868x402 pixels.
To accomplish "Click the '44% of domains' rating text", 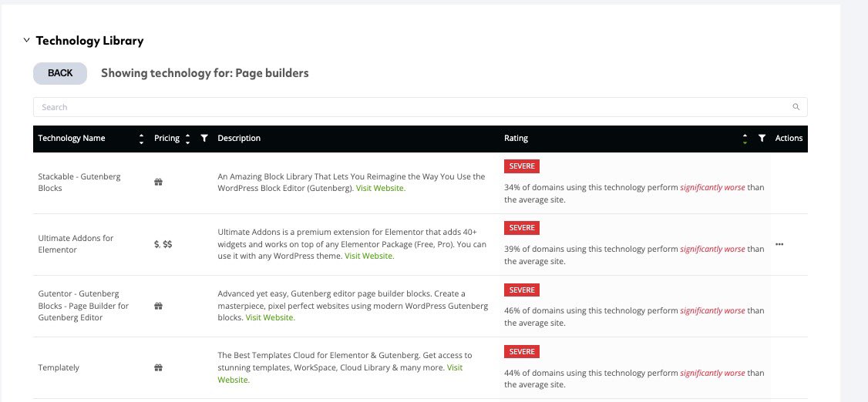I will click(x=634, y=379).
